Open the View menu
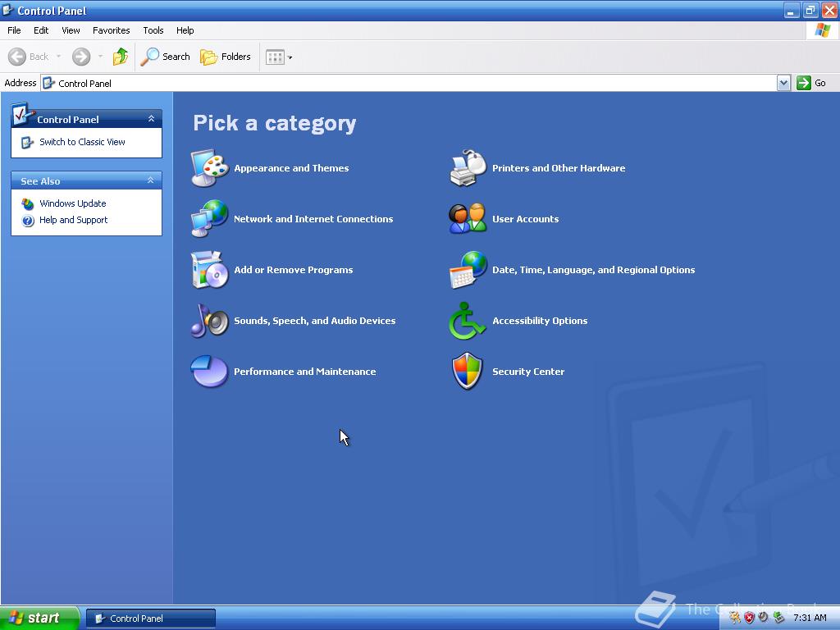 point(71,30)
